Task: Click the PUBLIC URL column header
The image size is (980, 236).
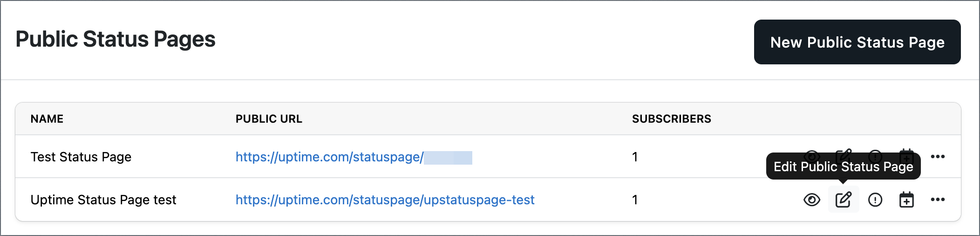Action: (269, 119)
